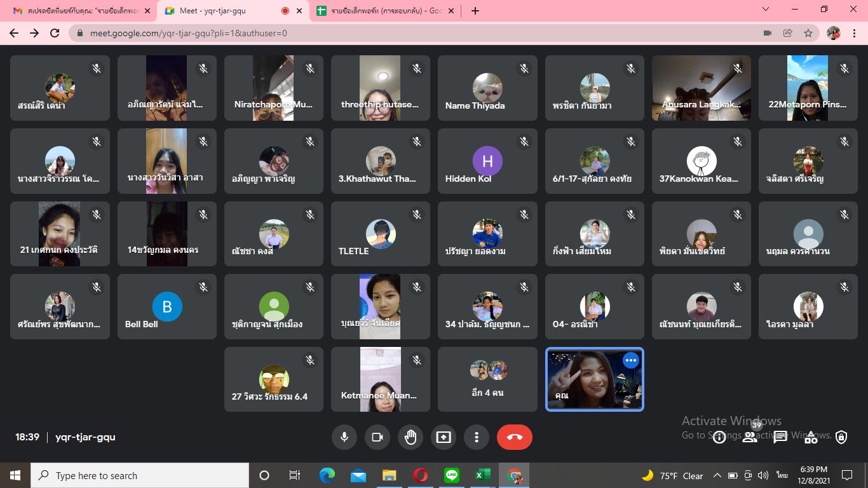Screen dimensions: 868x488
Task: Open the activities panel icon
Action: pyautogui.click(x=811, y=437)
